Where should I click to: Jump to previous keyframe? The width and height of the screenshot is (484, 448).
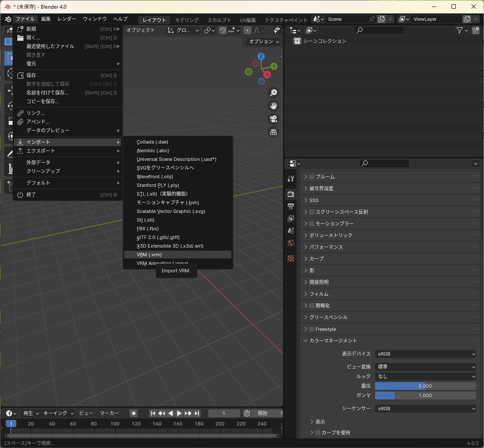click(162, 413)
